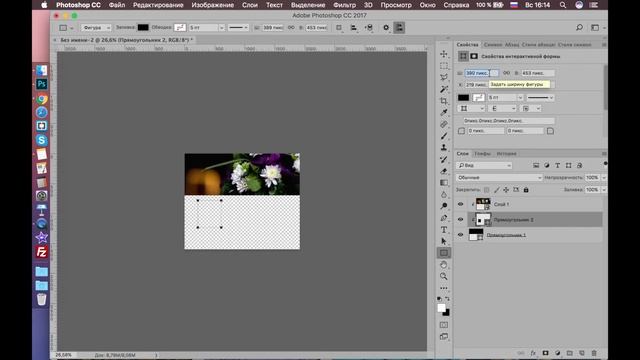Screen dimensions: 640x360
Task: Select the Path Selection arrow tool
Action: (x=444, y=241)
